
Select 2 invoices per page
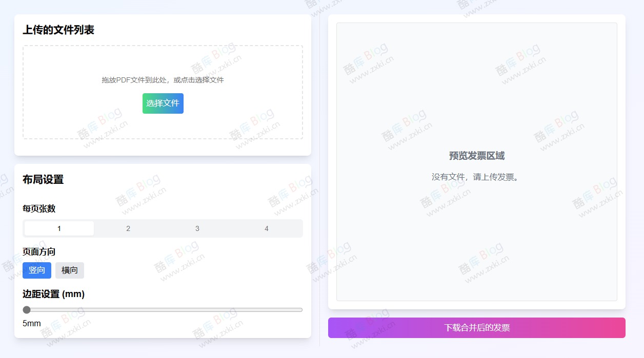tap(128, 228)
